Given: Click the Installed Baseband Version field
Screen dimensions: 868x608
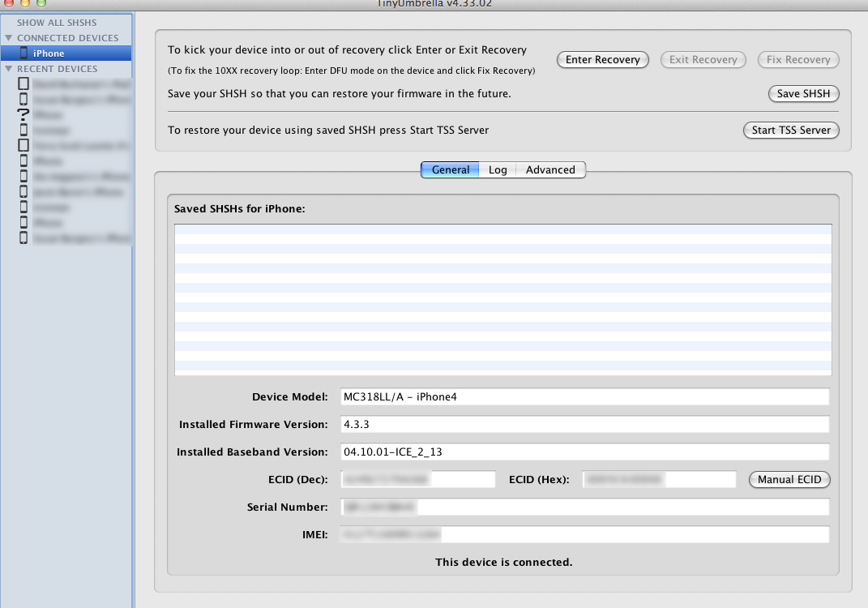Looking at the screenshot, I should 584,452.
